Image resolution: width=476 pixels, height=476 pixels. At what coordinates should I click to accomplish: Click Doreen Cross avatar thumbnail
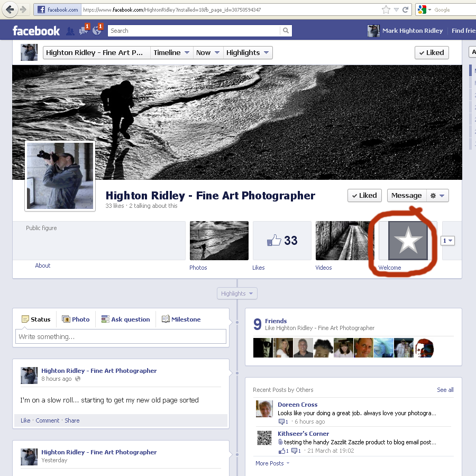pyautogui.click(x=264, y=409)
